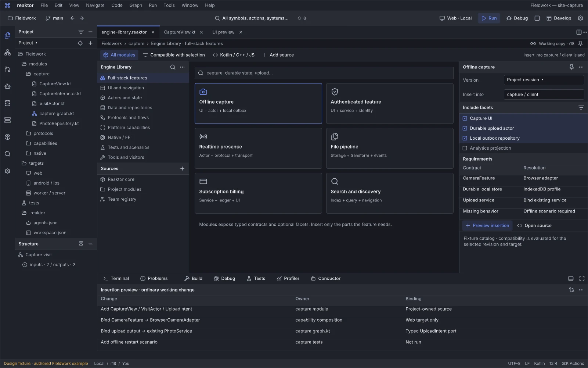This screenshot has height=368, width=588.
Task: Search the Engine Library with magnifier icon
Action: point(173,67)
